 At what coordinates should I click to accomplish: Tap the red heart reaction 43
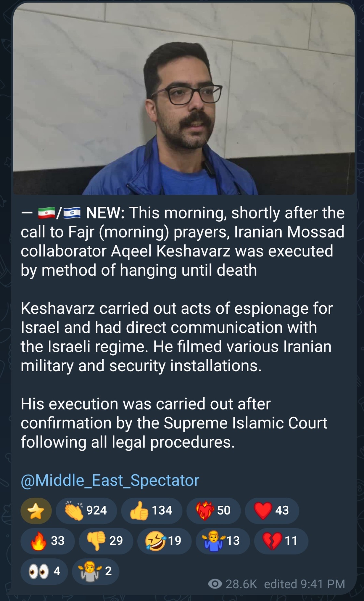click(272, 511)
